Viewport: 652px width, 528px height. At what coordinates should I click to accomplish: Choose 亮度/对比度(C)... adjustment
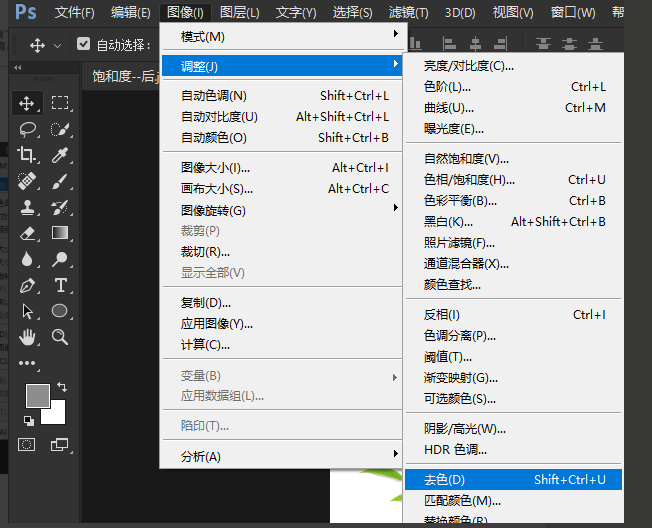[x=513, y=66]
